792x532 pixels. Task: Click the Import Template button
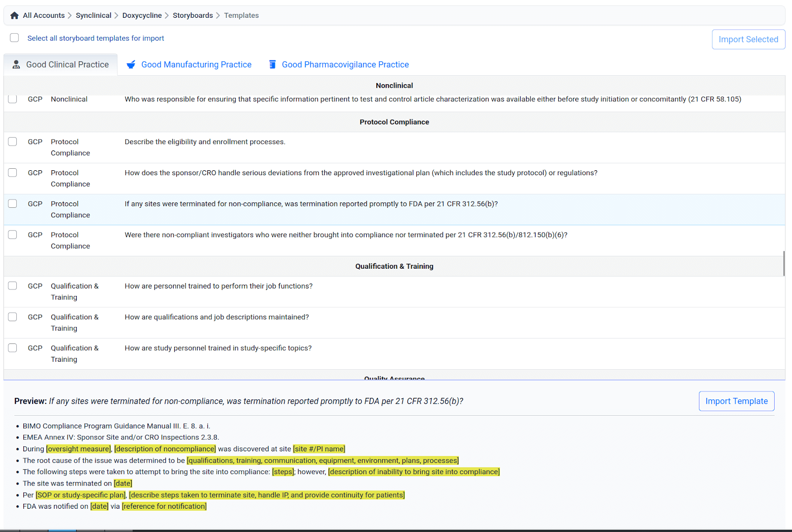click(x=736, y=401)
